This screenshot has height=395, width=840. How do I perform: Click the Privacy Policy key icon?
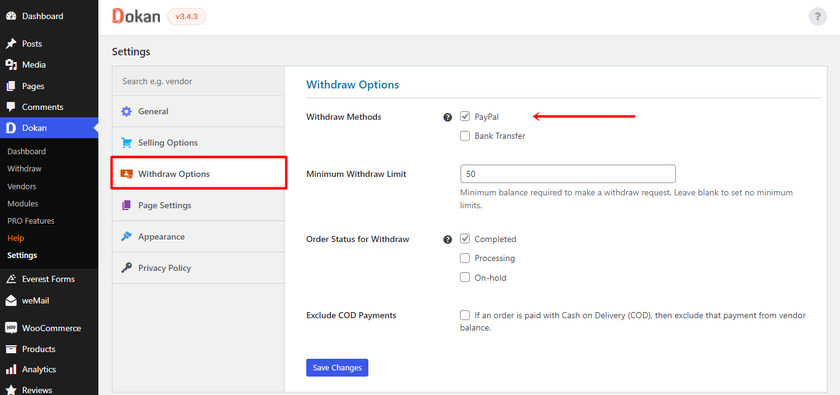pos(126,268)
